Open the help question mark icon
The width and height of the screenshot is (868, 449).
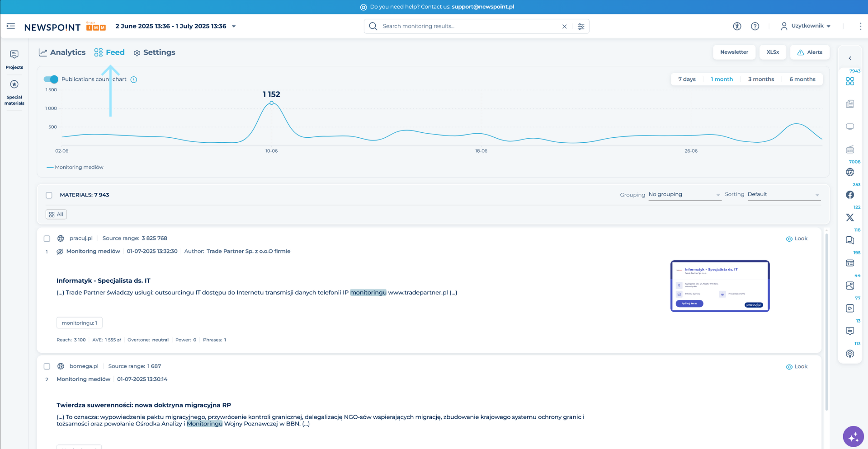pyautogui.click(x=755, y=26)
